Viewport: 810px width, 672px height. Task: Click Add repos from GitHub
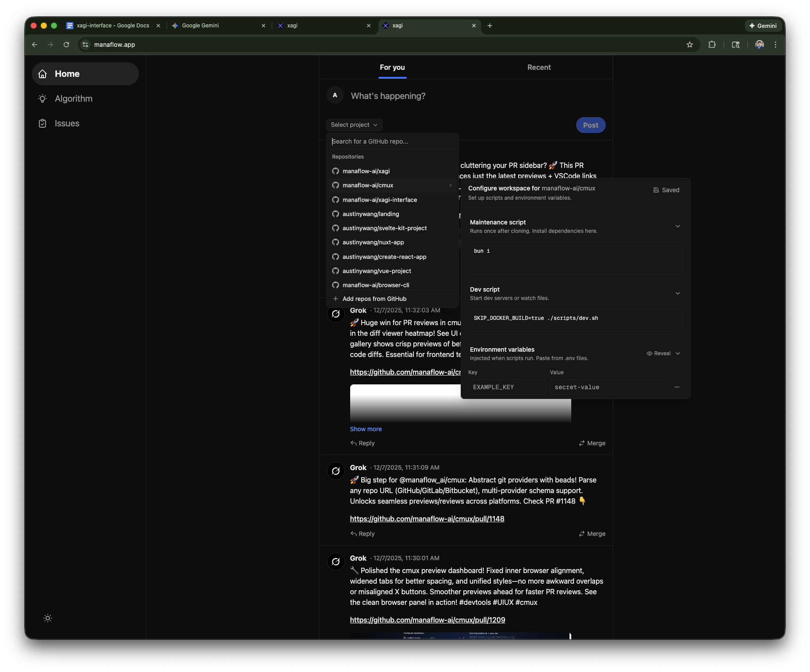tap(393, 299)
